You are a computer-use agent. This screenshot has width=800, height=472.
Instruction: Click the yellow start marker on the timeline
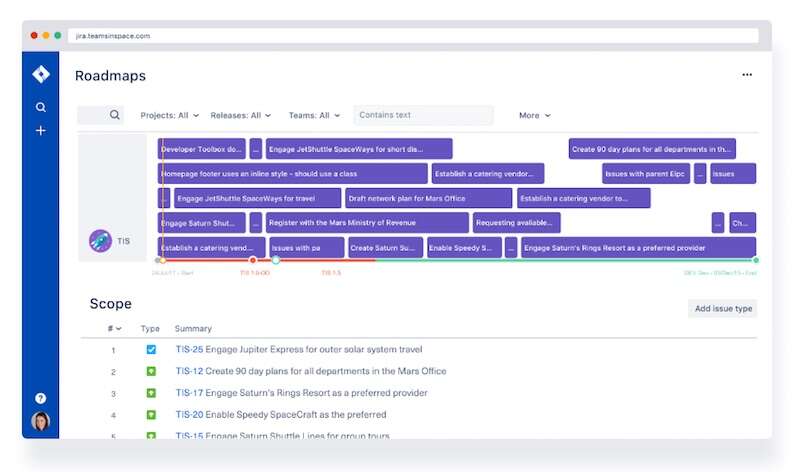pyautogui.click(x=163, y=260)
